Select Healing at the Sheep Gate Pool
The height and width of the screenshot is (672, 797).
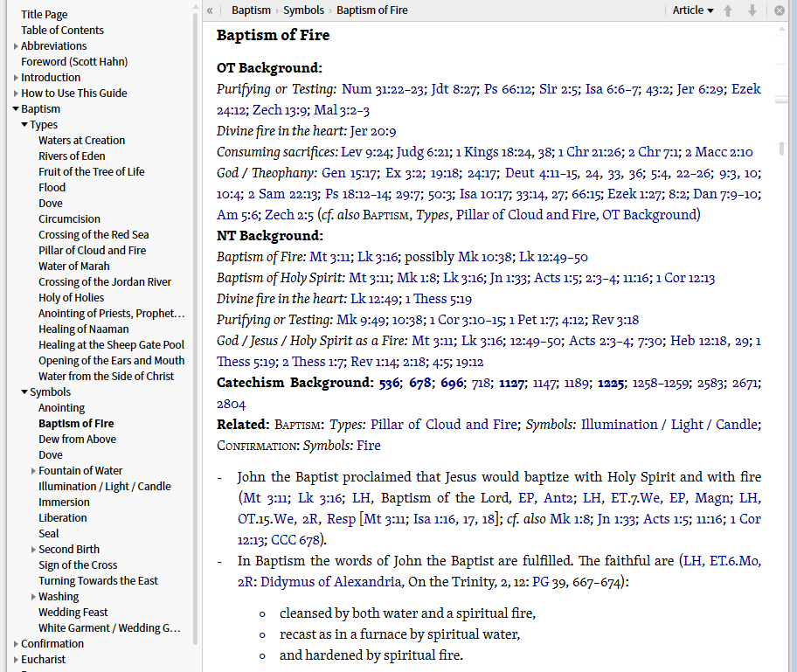(111, 345)
